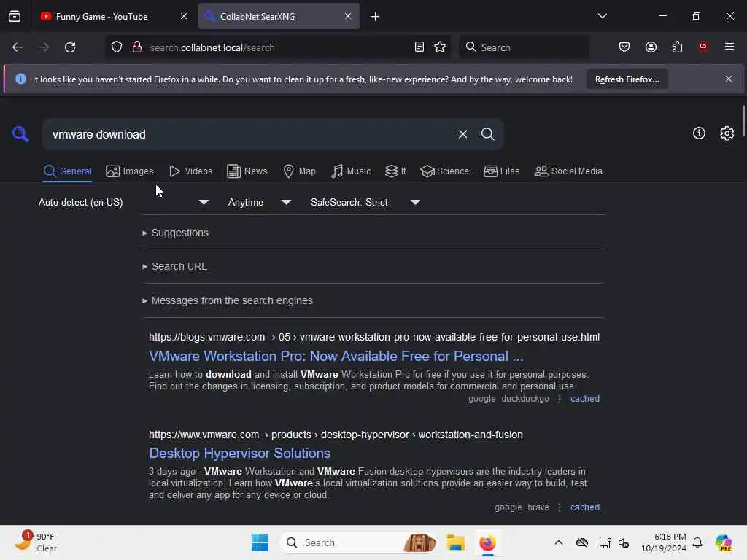Open a new browser tab
Image resolution: width=747 pixels, height=560 pixels.
[376, 17]
